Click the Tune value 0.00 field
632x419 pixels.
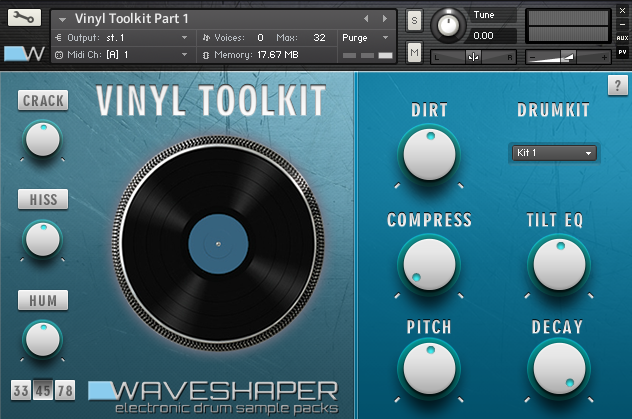tap(493, 36)
